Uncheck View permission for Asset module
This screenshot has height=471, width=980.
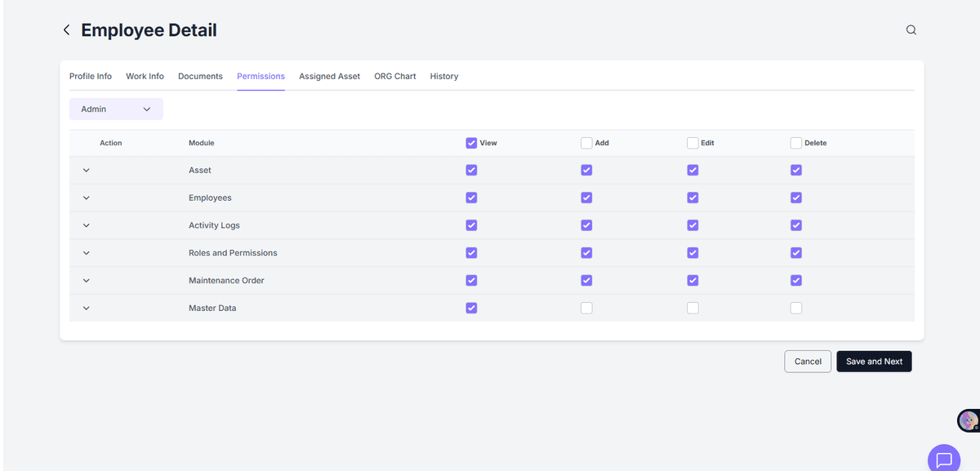pyautogui.click(x=471, y=170)
